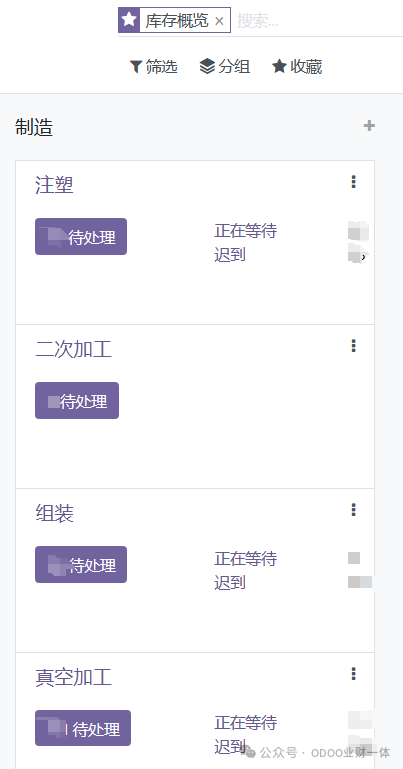The width and height of the screenshot is (403, 769).
Task: Click the plus icon beside 制造
Action: [369, 126]
